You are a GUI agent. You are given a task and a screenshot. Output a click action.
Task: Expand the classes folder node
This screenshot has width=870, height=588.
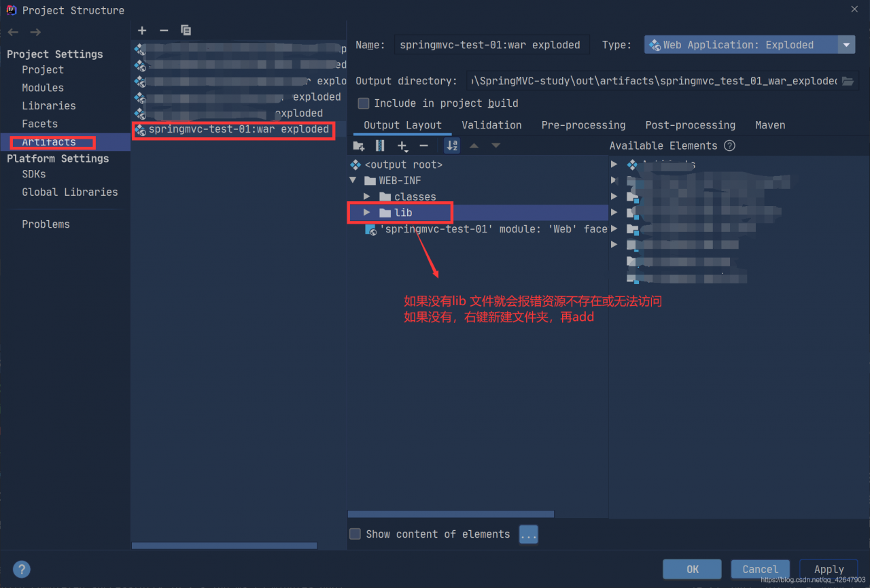click(x=367, y=196)
